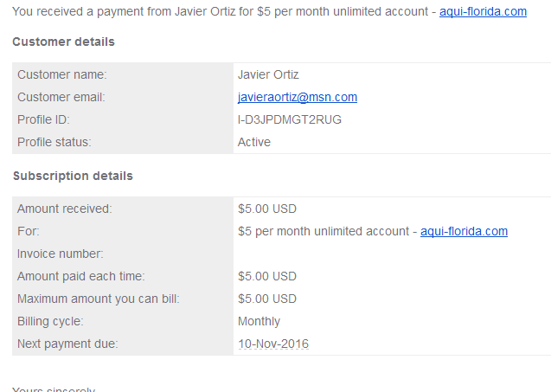The image size is (551, 392).
Task: Open aqui-florida.com link in the For row
Action: click(x=464, y=231)
